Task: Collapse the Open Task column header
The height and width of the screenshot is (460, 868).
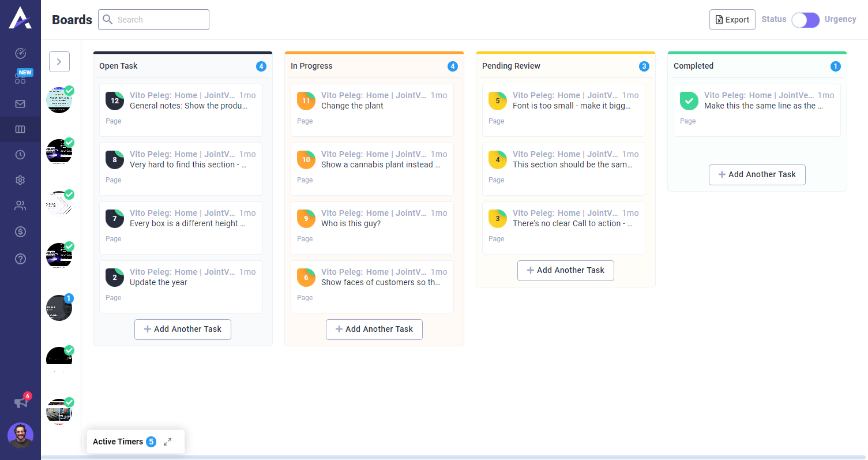Action: tap(118, 66)
